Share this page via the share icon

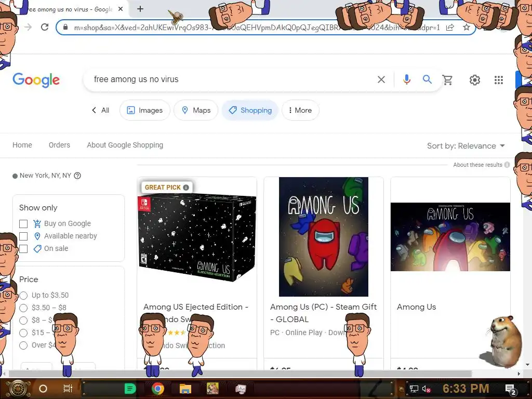point(450,28)
